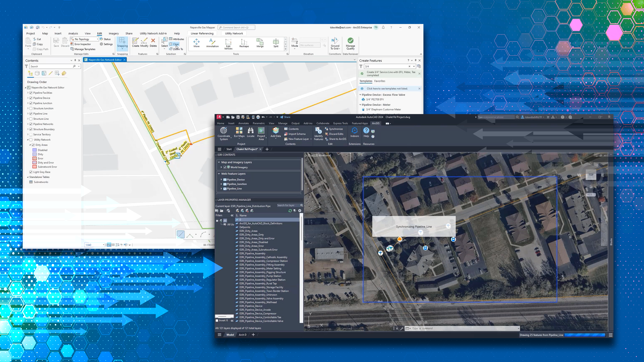Switch to the Favorites tab in Create Features
Viewport: 644px width, 362px height.
tap(379, 81)
